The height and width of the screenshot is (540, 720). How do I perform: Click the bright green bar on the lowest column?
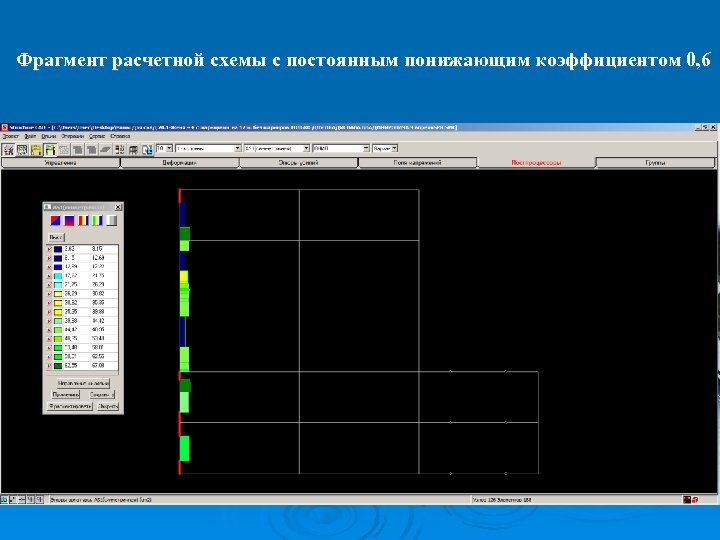184,448
